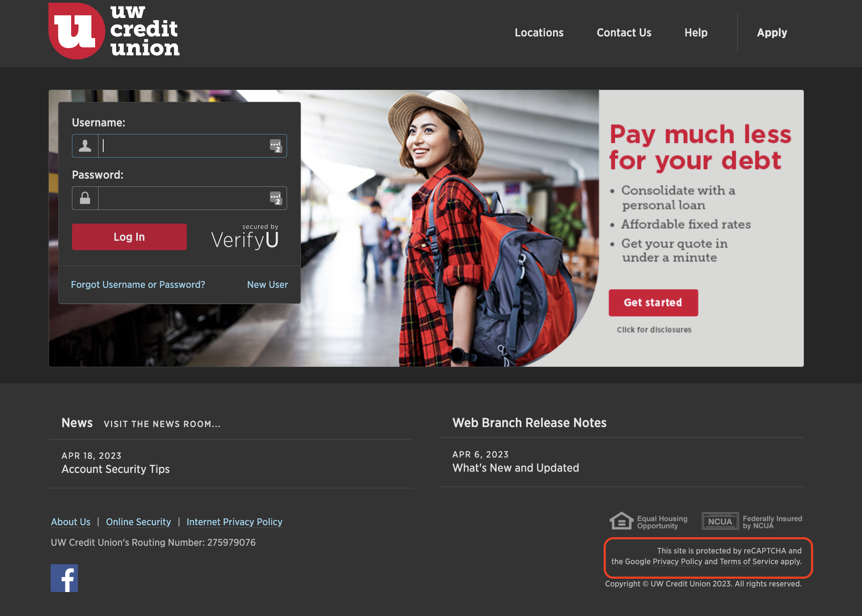Open Contact Us in the top navigation
Screen dimensions: 862x616
tap(624, 33)
